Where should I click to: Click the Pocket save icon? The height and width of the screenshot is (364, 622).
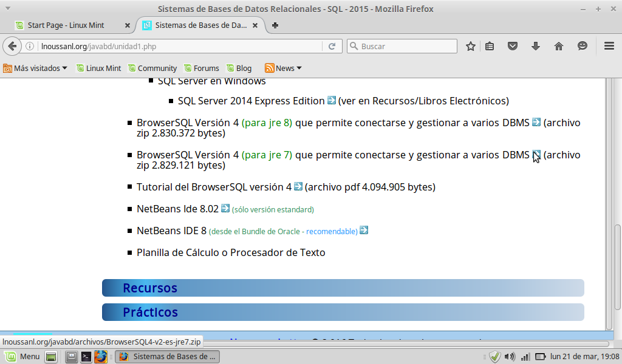point(513,46)
